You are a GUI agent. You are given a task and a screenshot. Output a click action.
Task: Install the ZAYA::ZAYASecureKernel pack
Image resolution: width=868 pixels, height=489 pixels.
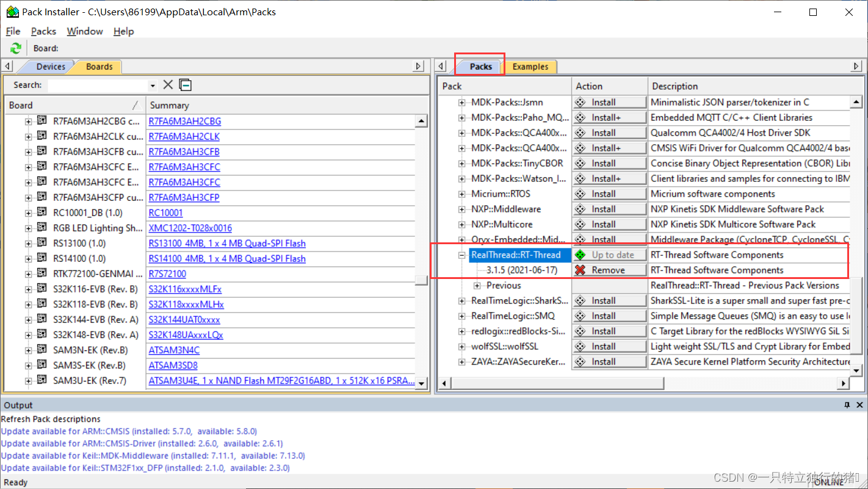pos(609,361)
